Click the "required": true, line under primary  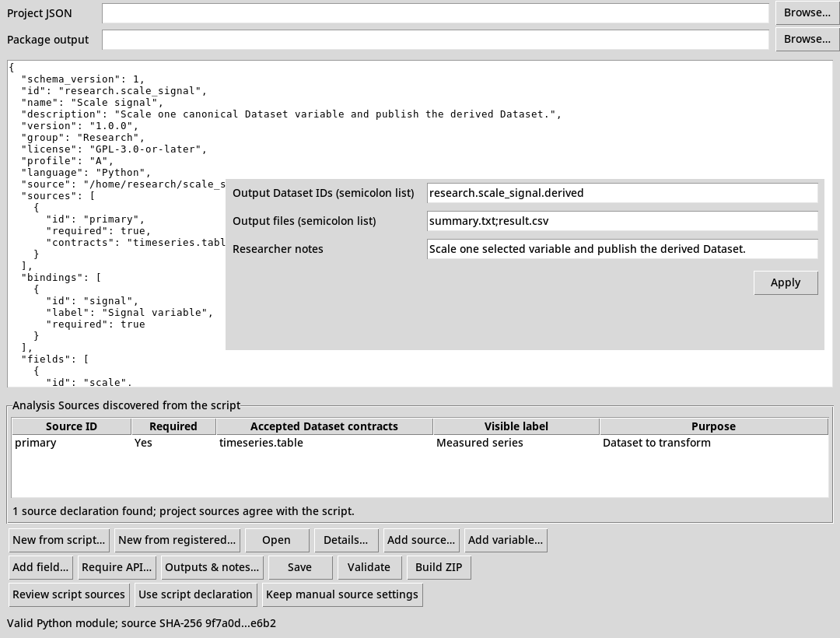pos(99,231)
